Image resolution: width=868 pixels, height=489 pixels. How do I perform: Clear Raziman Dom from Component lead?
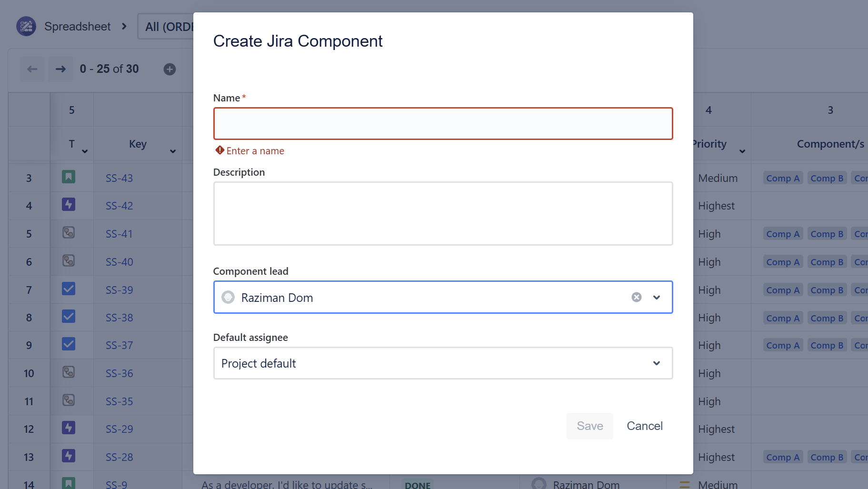coord(636,297)
